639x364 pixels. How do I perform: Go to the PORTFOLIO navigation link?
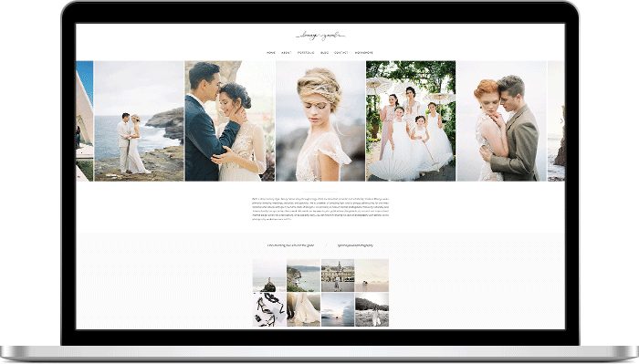306,53
